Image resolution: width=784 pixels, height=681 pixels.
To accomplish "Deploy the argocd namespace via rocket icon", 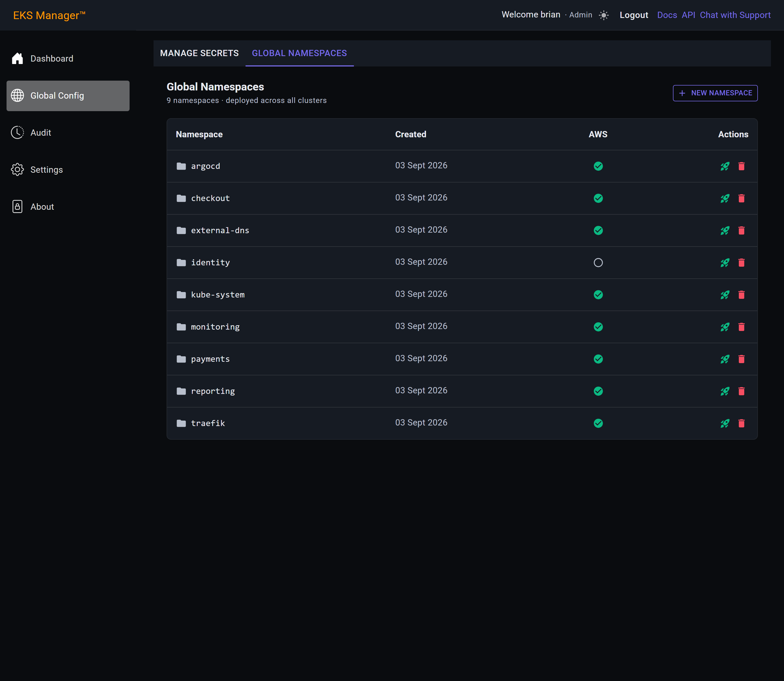I will (x=725, y=166).
